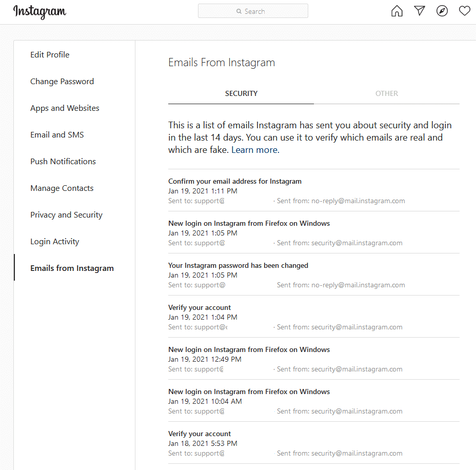This screenshot has width=476, height=470.
Task: Go to the Instagram home feed icon
Action: [x=397, y=11]
